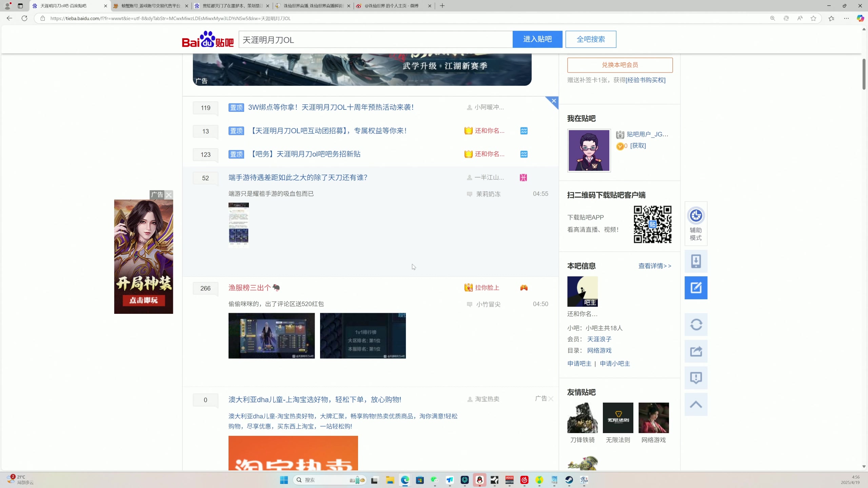Open the 吧务招新贴 pinned post

305,154
